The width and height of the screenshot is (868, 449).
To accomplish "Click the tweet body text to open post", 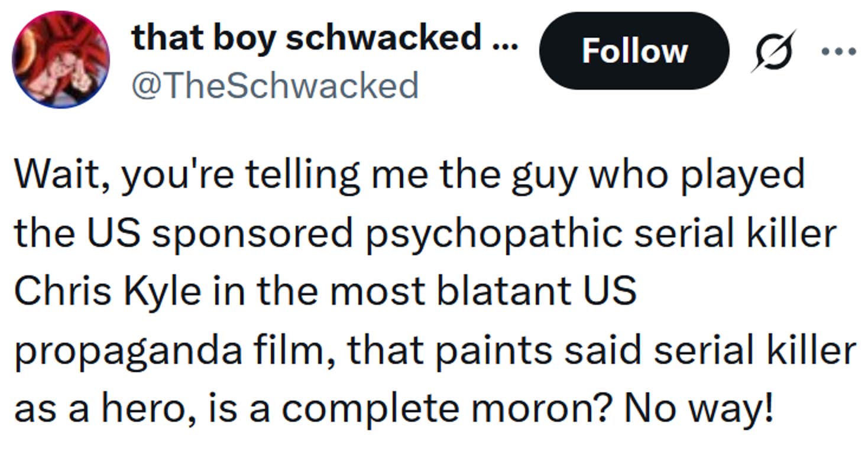I will point(414,289).
